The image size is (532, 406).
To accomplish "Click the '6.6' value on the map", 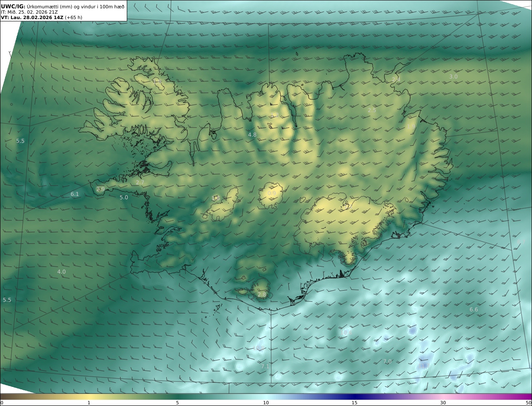I will point(474,310).
